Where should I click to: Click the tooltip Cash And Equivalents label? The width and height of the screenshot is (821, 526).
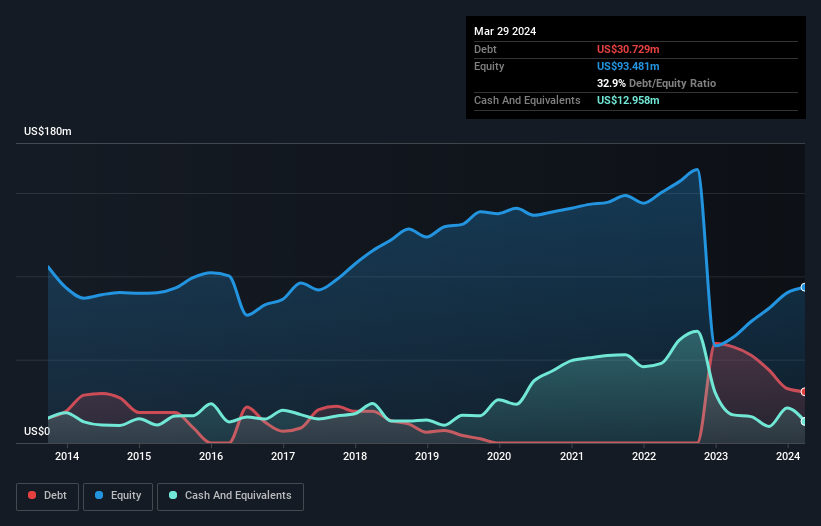tap(527, 100)
